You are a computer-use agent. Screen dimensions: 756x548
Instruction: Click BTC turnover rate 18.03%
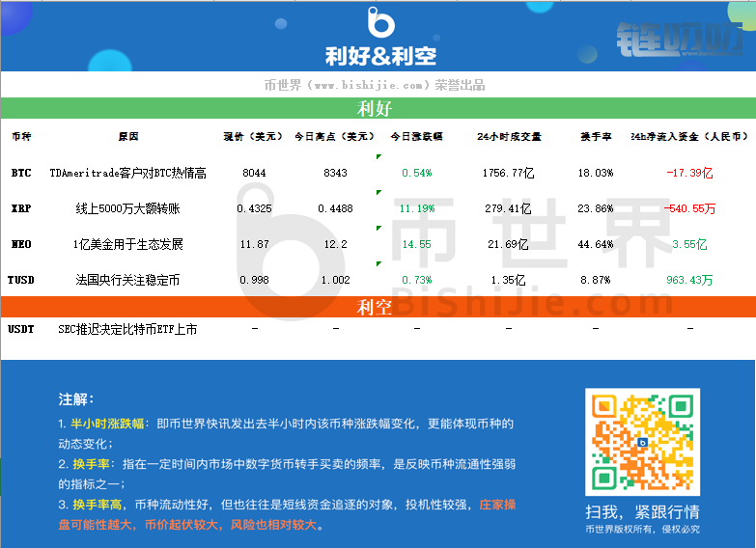click(x=596, y=173)
